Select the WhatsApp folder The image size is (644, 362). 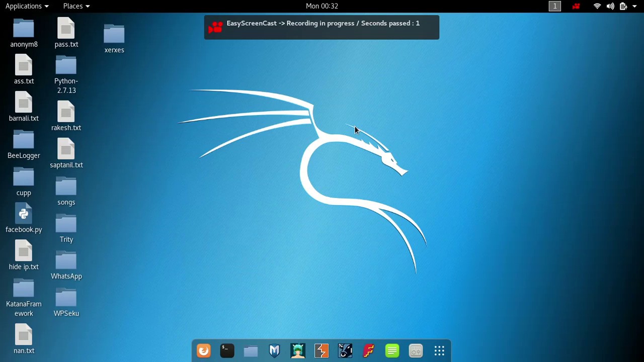(x=66, y=265)
